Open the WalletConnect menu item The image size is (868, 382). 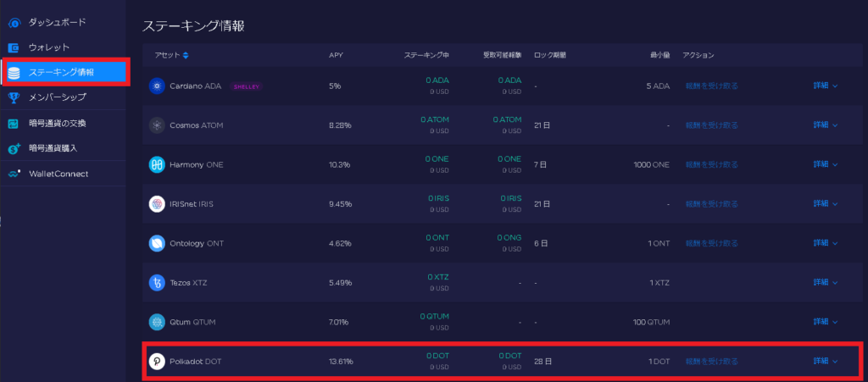pos(58,174)
